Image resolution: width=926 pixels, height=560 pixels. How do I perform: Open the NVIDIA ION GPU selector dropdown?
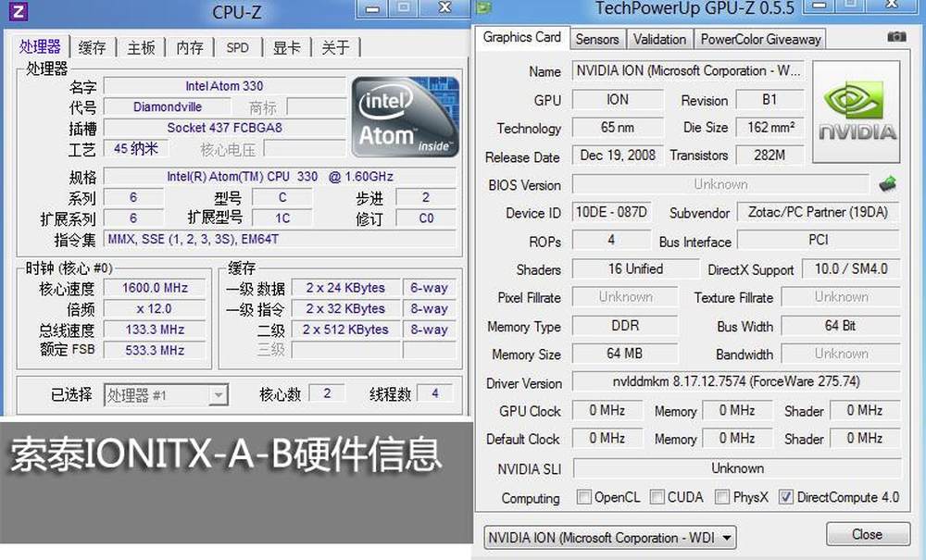(x=609, y=537)
